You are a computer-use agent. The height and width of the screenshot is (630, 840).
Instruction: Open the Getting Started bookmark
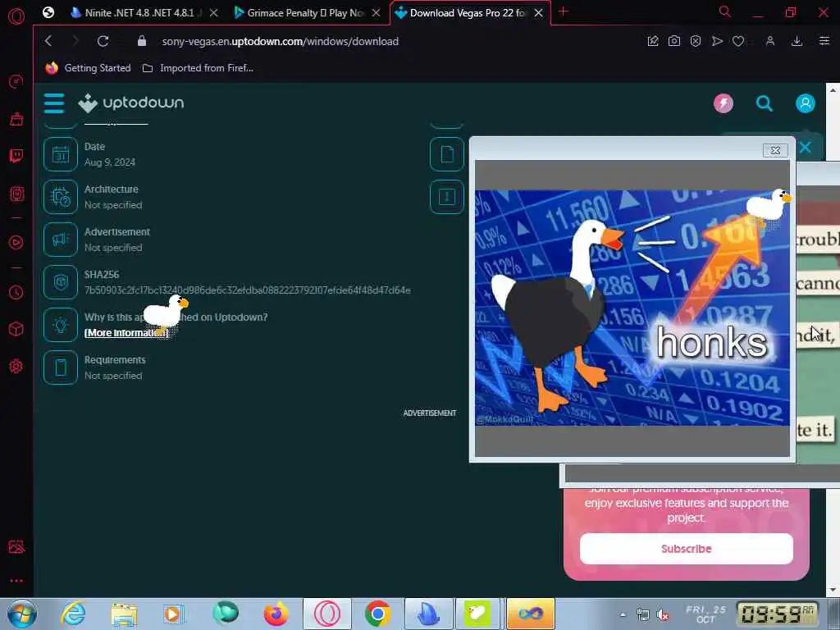89,68
